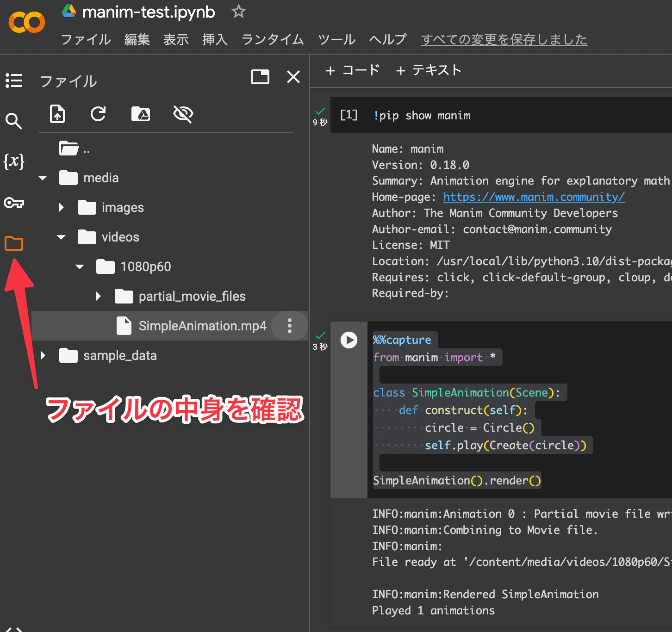The image size is (672, 632).
Task: Click the search icon in left sidebar
Action: pos(14,121)
